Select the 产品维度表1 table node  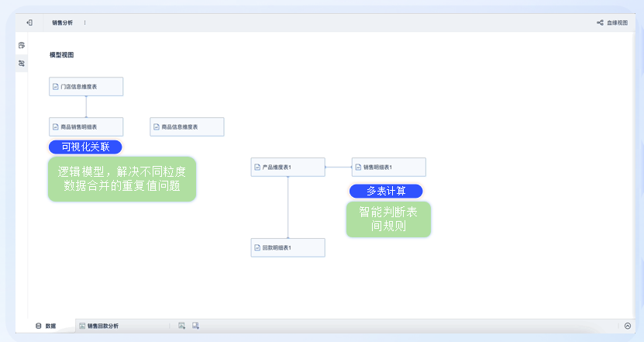pos(288,168)
